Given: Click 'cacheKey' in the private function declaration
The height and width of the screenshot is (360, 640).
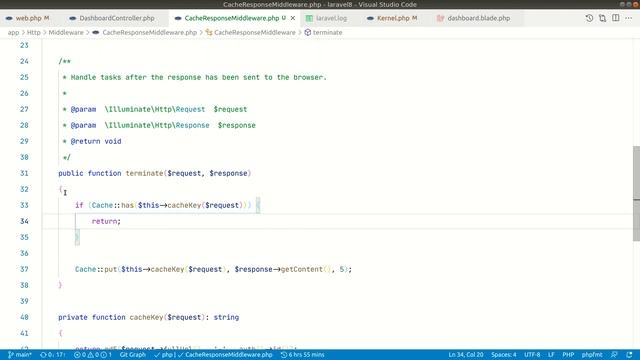Looking at the screenshot, I should 146,317.
